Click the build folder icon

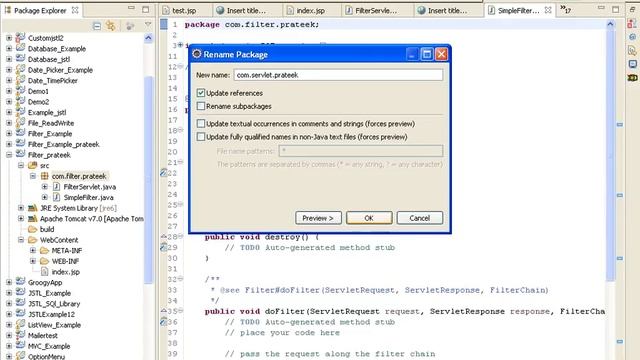tap(33, 229)
